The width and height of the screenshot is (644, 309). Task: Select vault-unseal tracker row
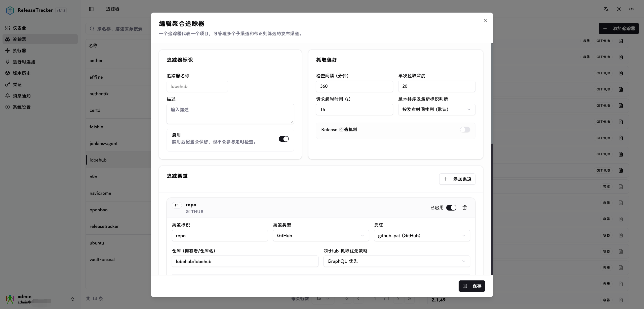[118, 260]
